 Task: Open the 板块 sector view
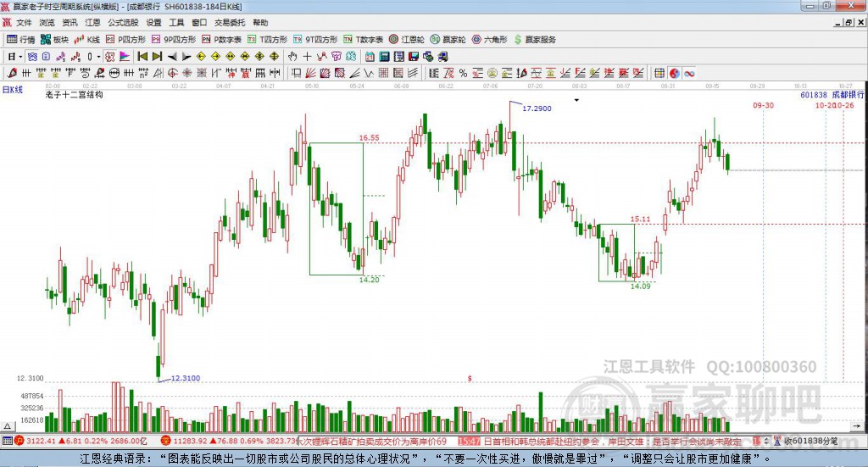click(x=54, y=39)
